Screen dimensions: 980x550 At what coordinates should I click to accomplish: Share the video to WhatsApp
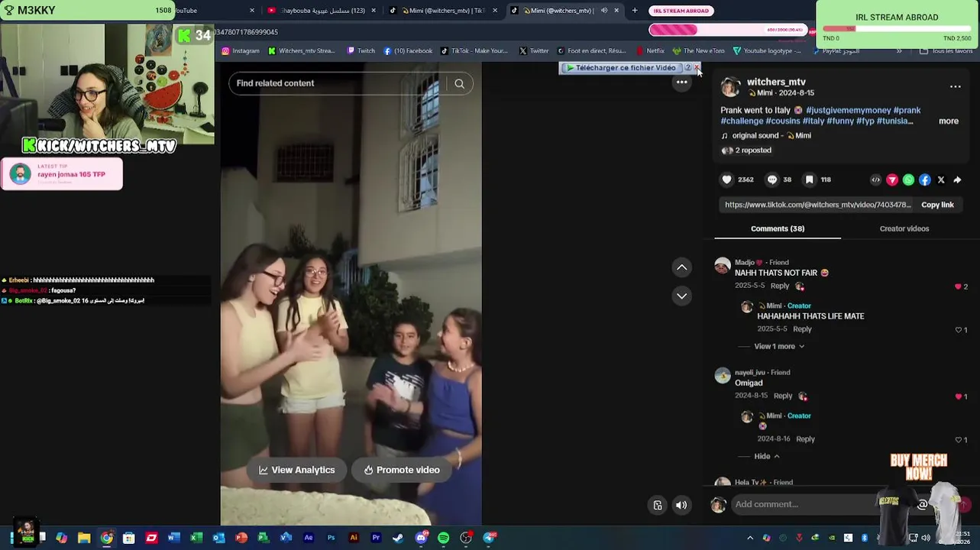coord(908,180)
